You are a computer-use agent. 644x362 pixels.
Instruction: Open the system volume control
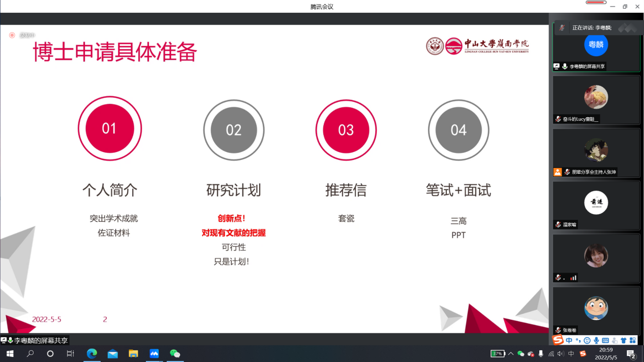point(561,354)
